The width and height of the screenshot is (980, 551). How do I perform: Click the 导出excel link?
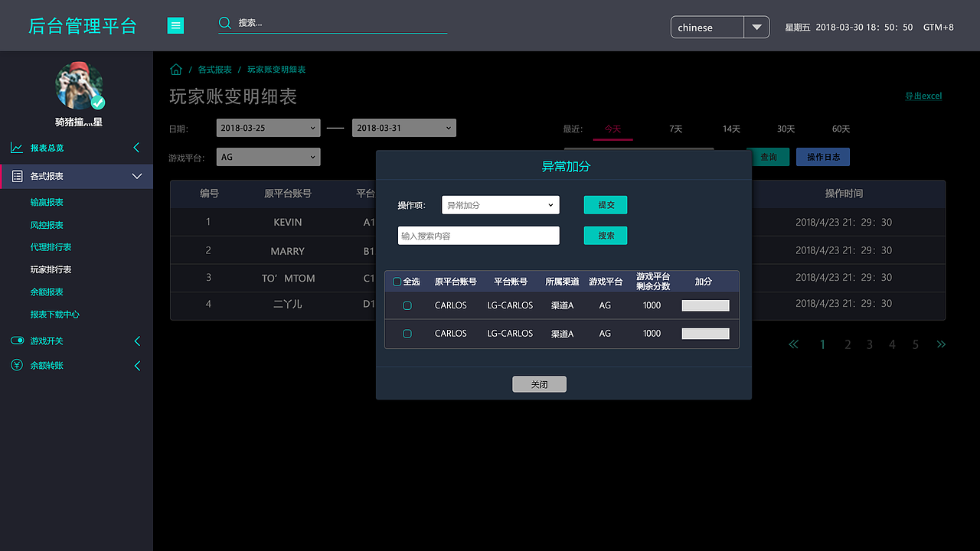[923, 96]
